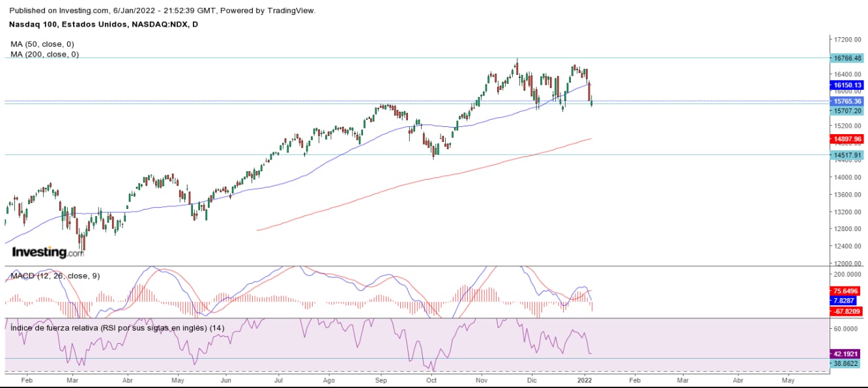
Task: Select the red -67.8209 MACD histogram label
Action: [x=847, y=312]
